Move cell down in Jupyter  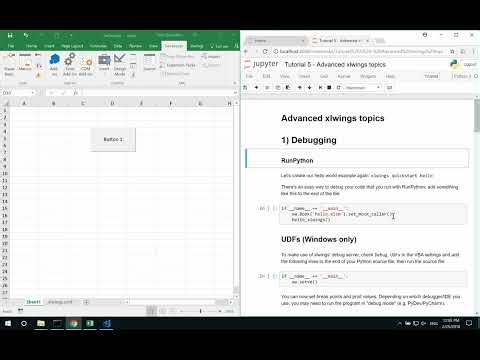tap(309, 87)
